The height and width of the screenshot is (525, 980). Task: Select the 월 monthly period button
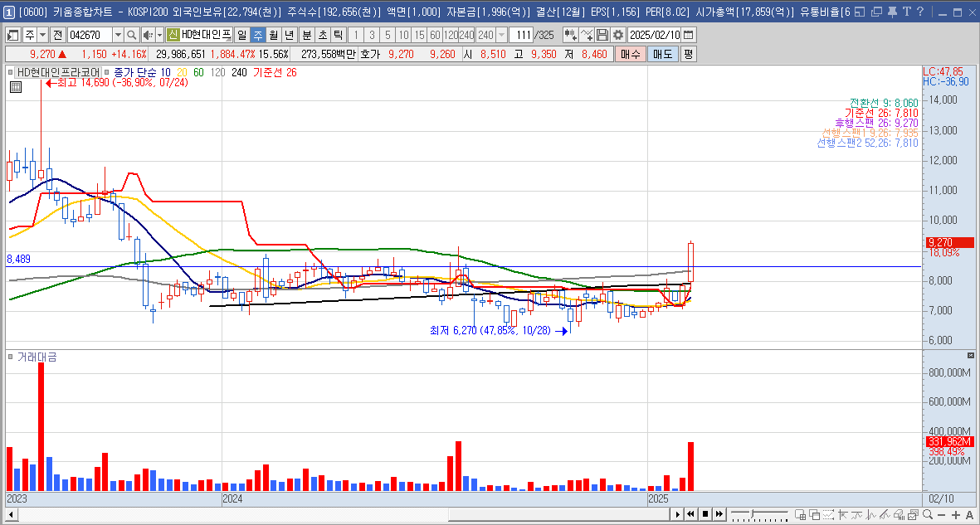pos(272,35)
